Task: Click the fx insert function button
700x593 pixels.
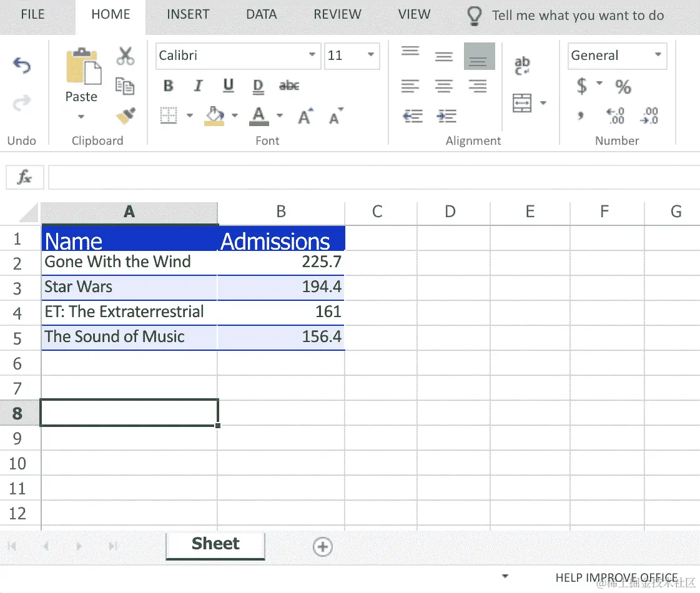Action: tap(24, 177)
